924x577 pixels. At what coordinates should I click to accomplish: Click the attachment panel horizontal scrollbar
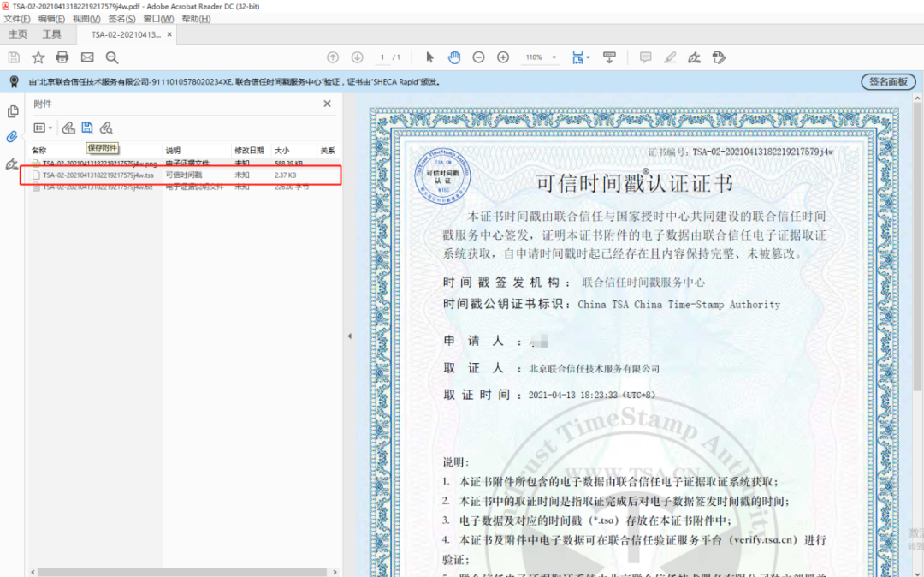[x=184, y=572]
